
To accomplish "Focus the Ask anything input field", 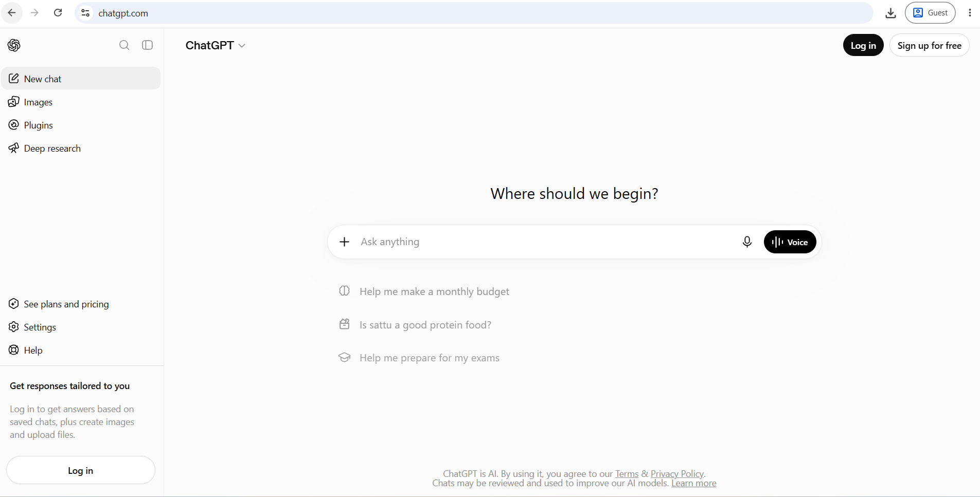I will 545,242.
